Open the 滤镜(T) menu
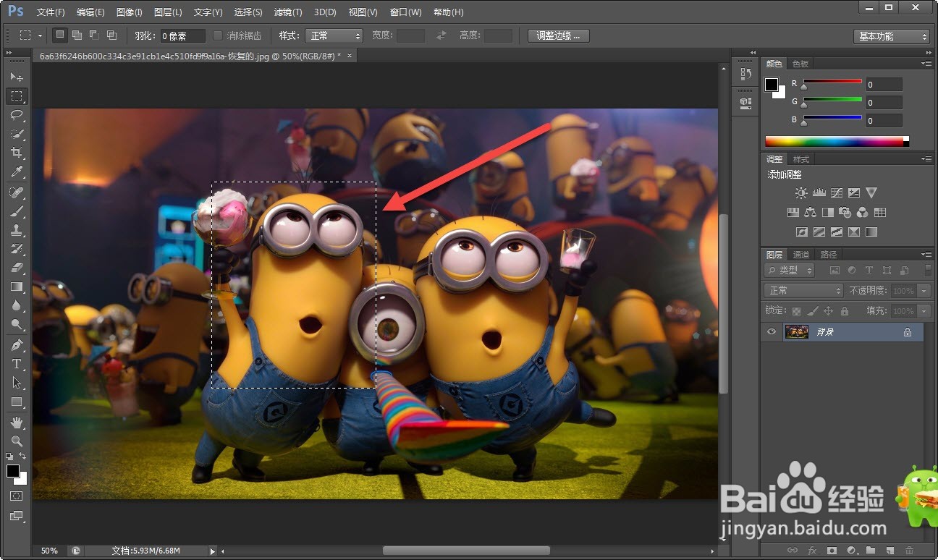938x560 pixels. click(287, 12)
